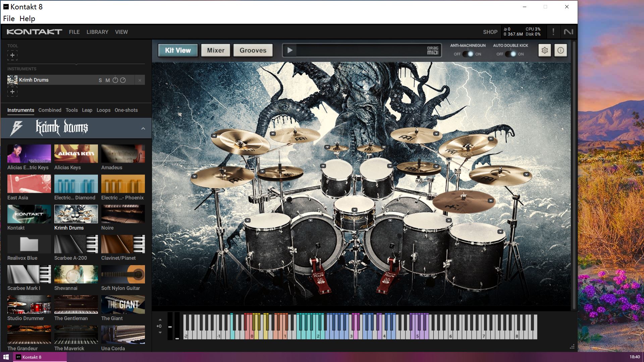Open the Amadeus library thumbnail

click(x=123, y=154)
